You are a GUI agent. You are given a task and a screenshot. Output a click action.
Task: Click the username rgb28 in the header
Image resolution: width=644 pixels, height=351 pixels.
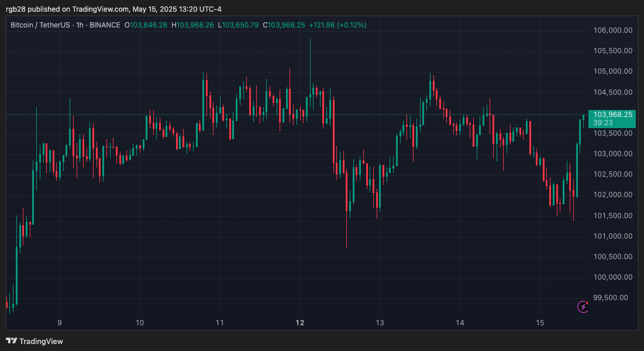click(x=16, y=9)
